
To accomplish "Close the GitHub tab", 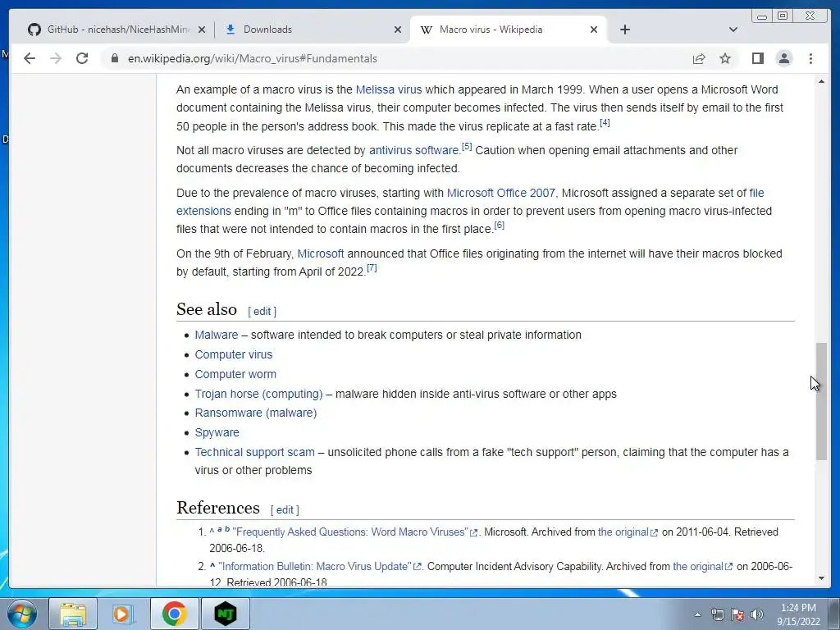I will pyautogui.click(x=202, y=30).
